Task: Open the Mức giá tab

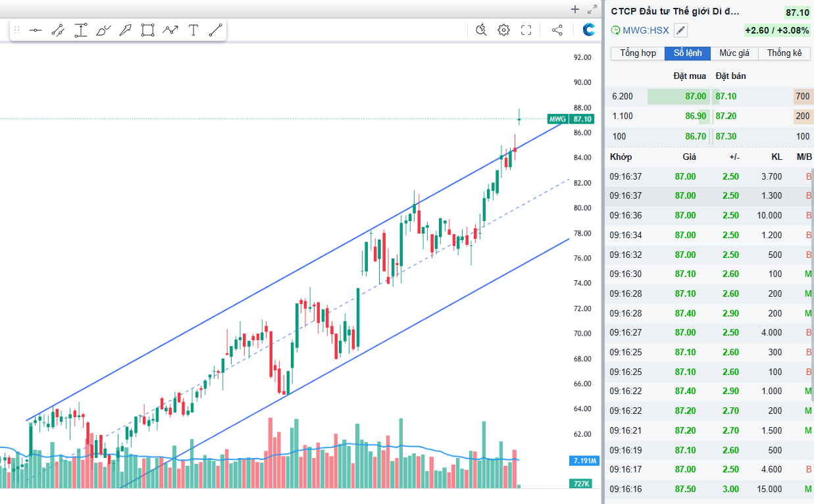Action: click(x=734, y=53)
